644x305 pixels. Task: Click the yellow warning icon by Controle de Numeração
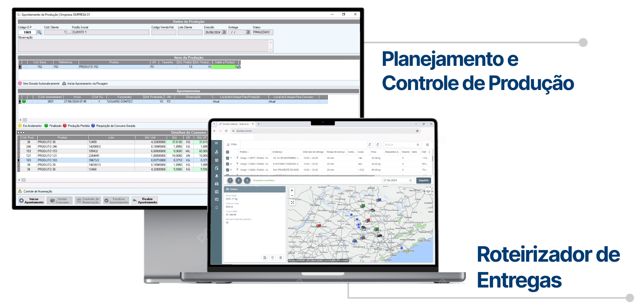[20, 191]
